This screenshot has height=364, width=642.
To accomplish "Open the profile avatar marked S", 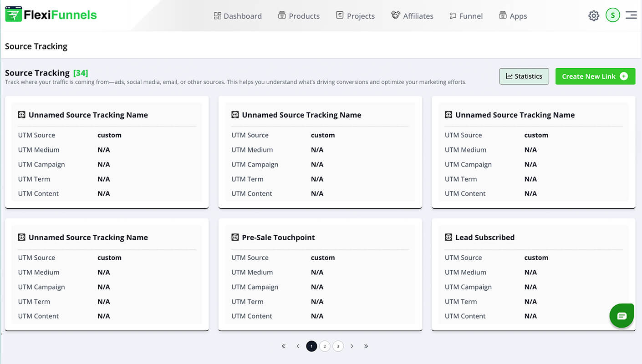I will [613, 15].
